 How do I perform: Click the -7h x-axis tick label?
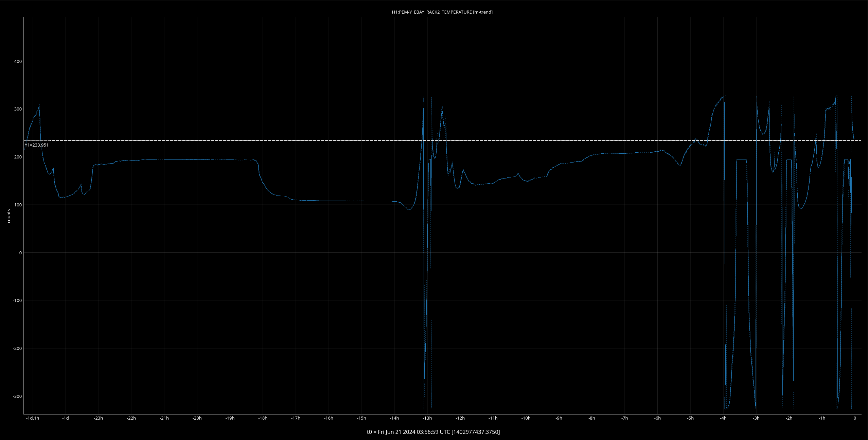pyautogui.click(x=625, y=418)
